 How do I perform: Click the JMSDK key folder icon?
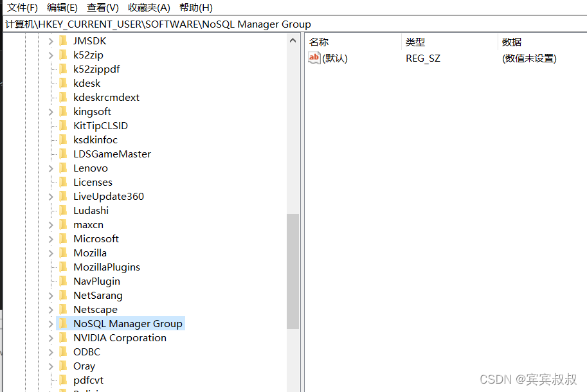[x=64, y=40]
